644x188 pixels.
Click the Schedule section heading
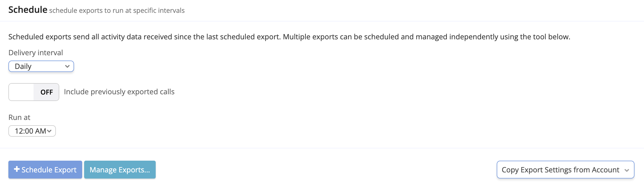28,10
